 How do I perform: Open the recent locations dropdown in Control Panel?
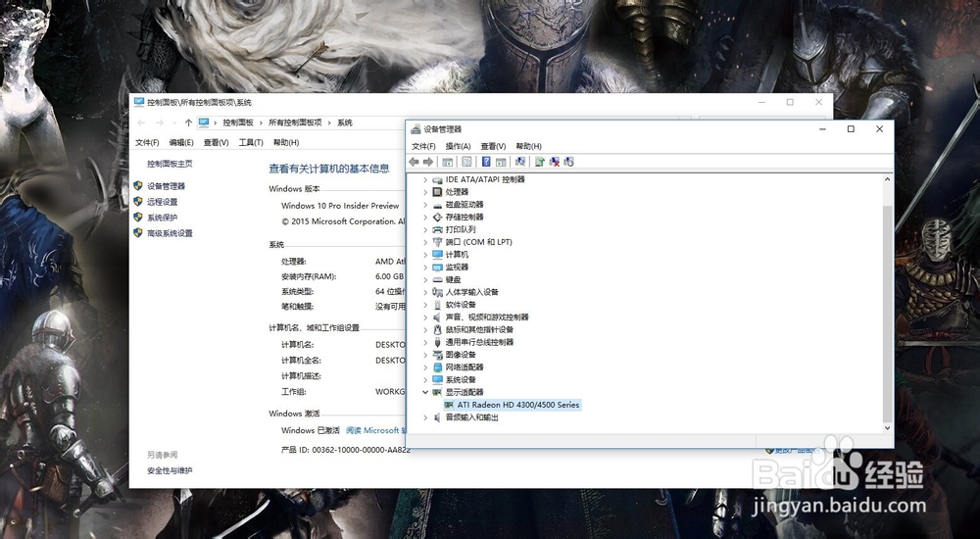coord(174,123)
